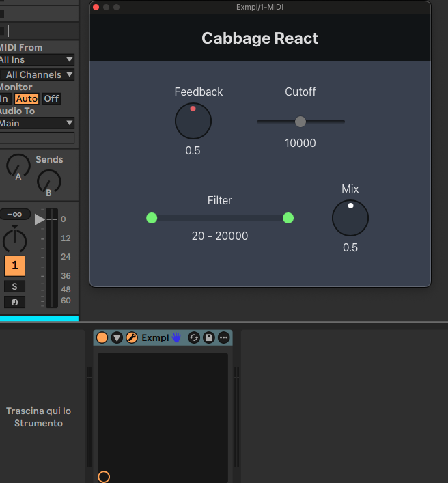Click the Cutoff slider handle
This screenshot has width=448, height=483.
[300, 122]
